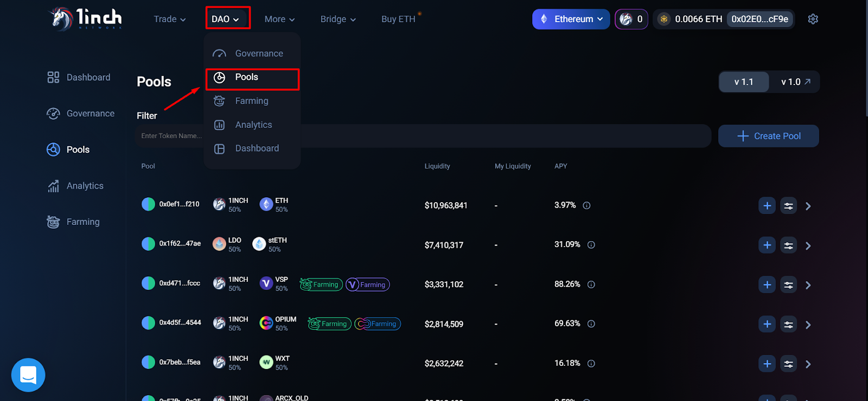Open the More dropdown menu

tap(280, 19)
